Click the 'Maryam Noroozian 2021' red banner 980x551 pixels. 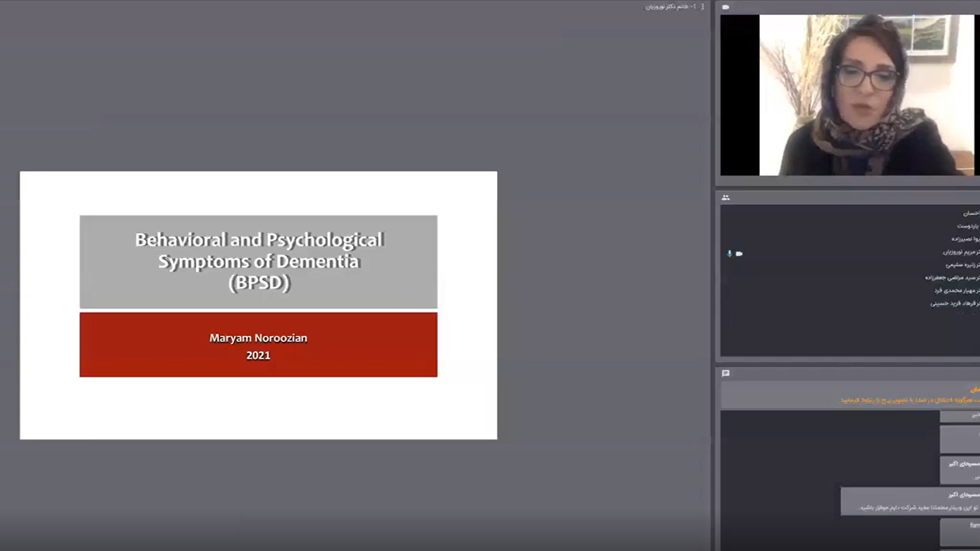pyautogui.click(x=258, y=345)
